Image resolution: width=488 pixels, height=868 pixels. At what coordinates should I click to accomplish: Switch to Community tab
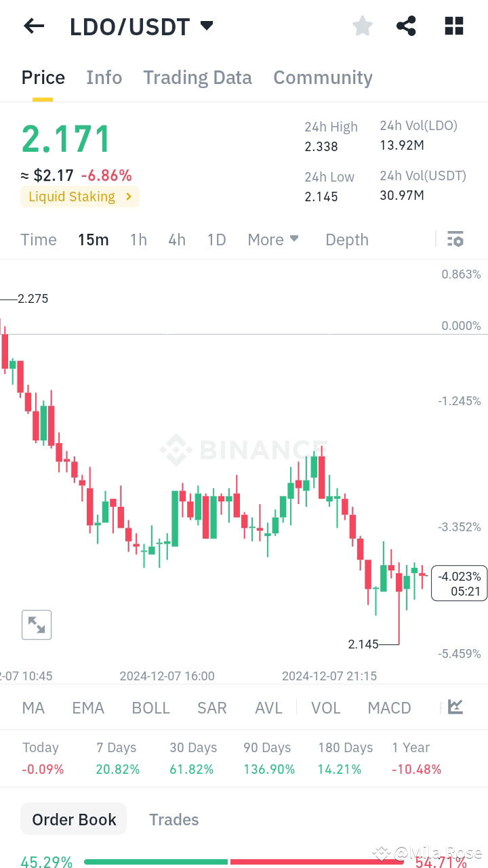[323, 78]
